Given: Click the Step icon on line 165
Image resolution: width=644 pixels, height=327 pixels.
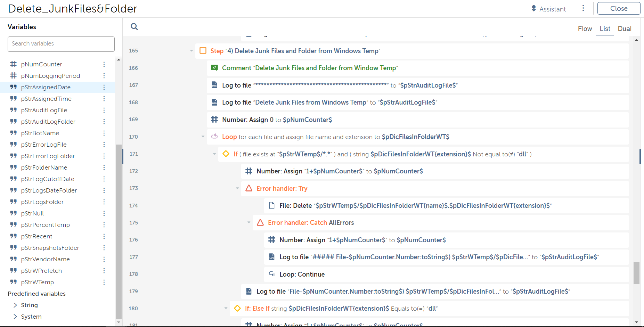Looking at the screenshot, I should [x=203, y=51].
